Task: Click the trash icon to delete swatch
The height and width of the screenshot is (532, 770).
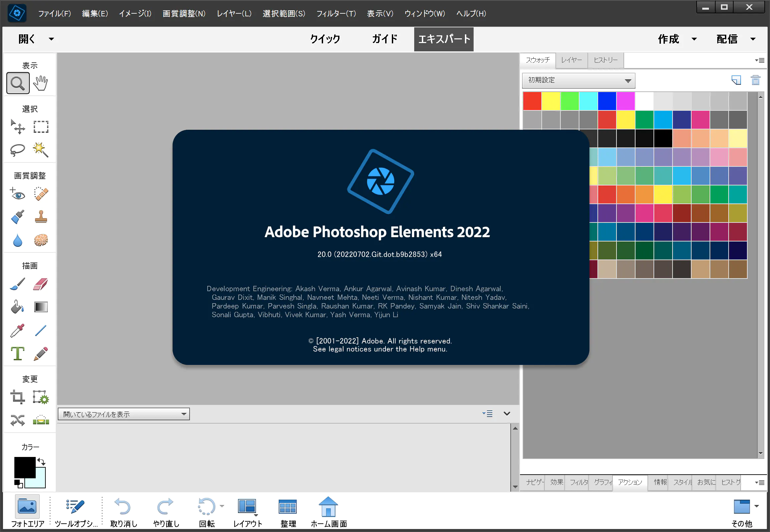Action: (x=755, y=80)
